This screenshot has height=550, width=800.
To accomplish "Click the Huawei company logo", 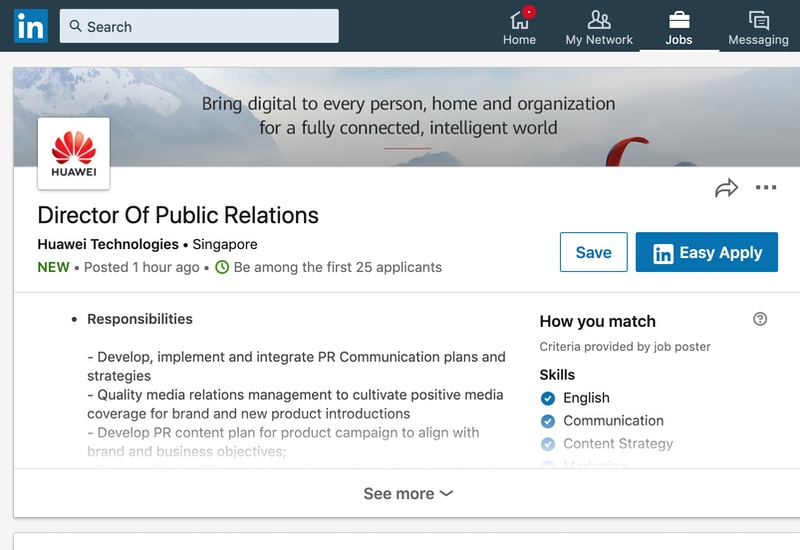I will (74, 154).
